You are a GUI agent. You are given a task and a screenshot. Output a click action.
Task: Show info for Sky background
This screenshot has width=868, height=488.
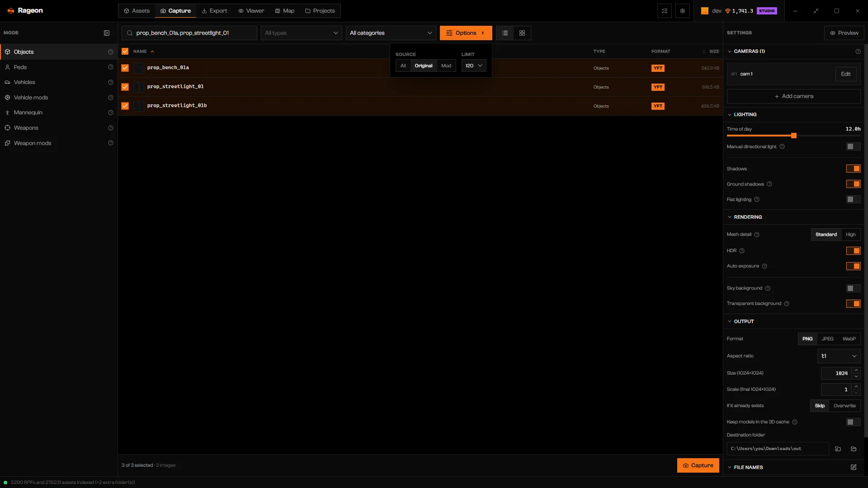click(x=768, y=288)
